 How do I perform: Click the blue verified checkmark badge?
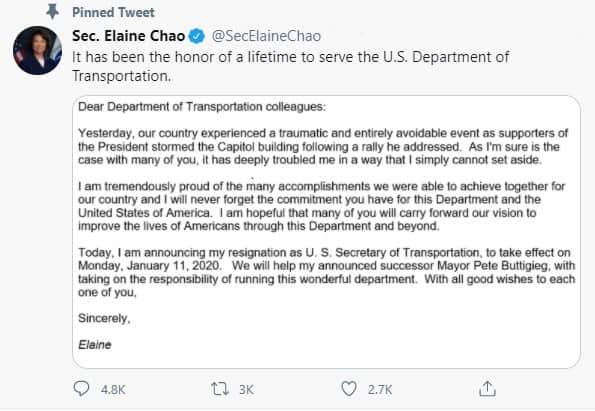[x=197, y=36]
